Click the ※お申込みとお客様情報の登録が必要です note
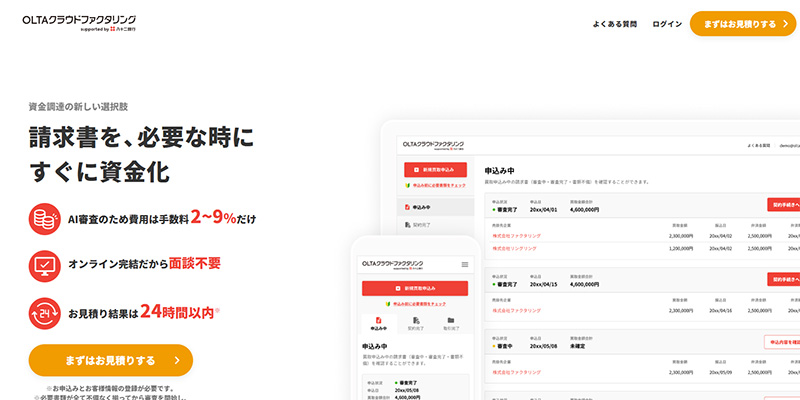This screenshot has width=800, height=400. point(111,389)
